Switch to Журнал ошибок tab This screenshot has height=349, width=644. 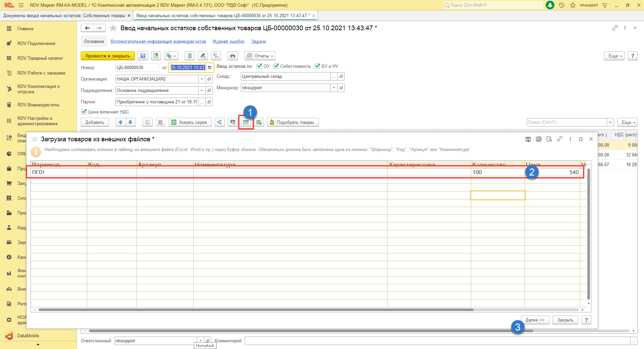click(x=228, y=42)
